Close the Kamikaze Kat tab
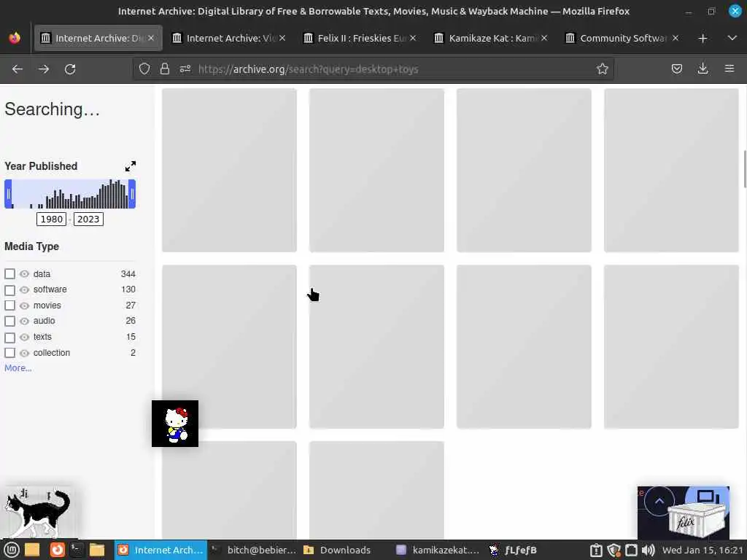747x560 pixels. [544, 38]
